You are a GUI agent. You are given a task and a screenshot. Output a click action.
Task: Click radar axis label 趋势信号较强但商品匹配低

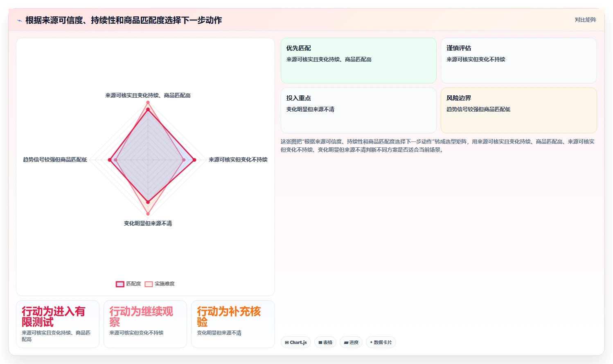pyautogui.click(x=55, y=160)
